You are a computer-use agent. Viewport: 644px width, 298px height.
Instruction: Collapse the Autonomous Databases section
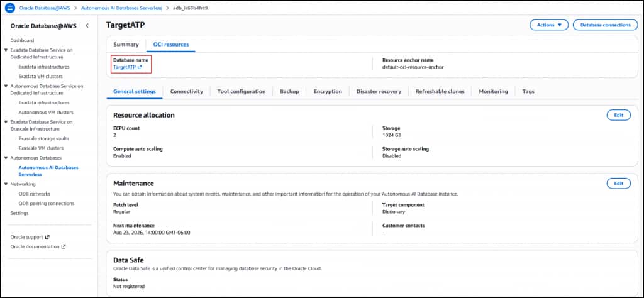[6, 158]
